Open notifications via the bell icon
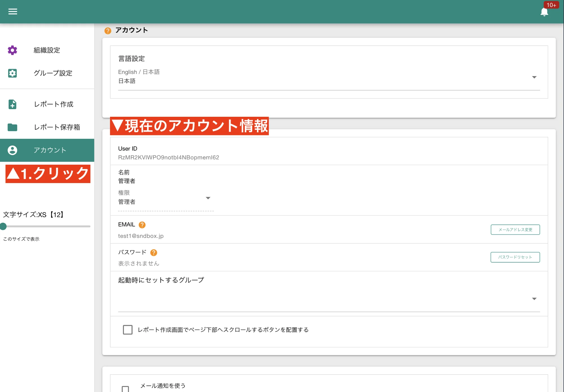This screenshot has height=392, width=564. [x=544, y=12]
